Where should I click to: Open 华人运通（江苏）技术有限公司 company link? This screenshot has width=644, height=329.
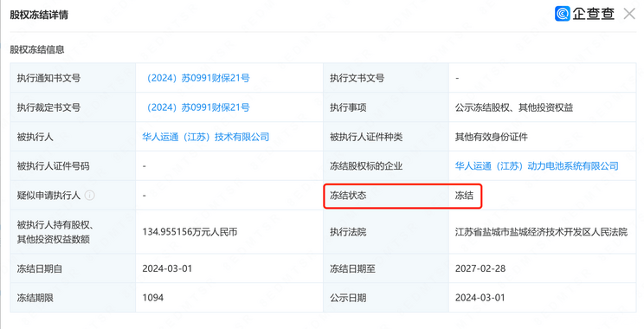pyautogui.click(x=206, y=137)
